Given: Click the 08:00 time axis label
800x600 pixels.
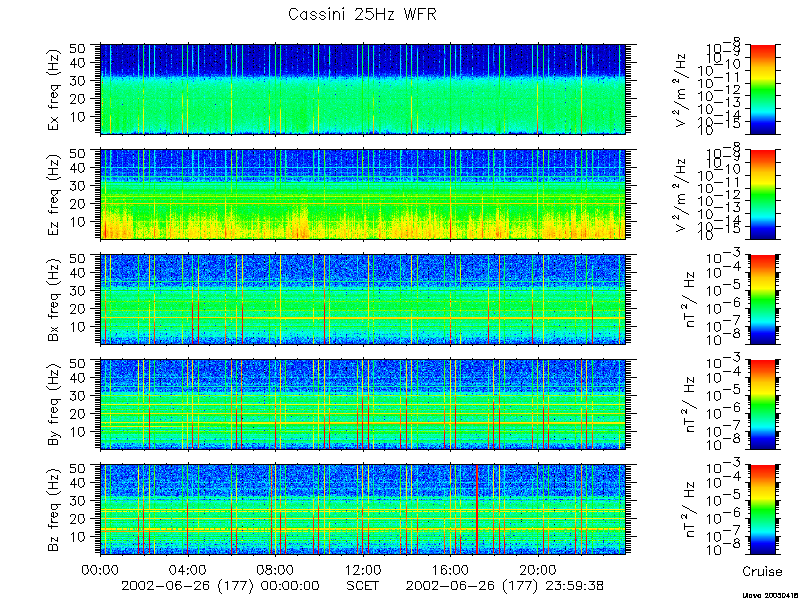Looking at the screenshot, I should (x=276, y=569).
